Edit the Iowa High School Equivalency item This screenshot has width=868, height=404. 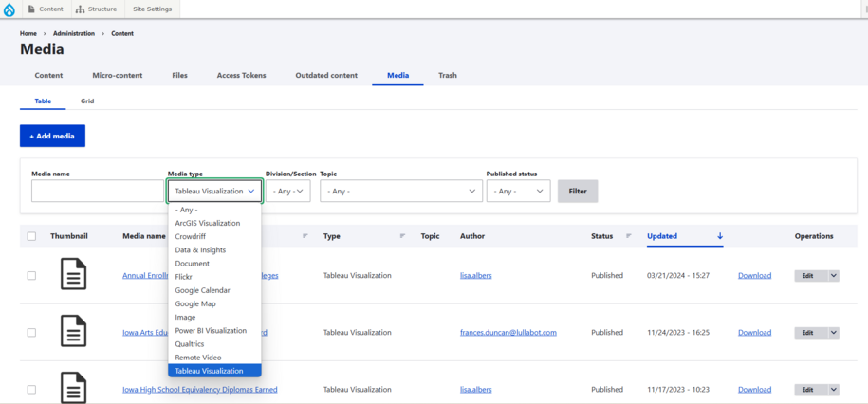810,390
